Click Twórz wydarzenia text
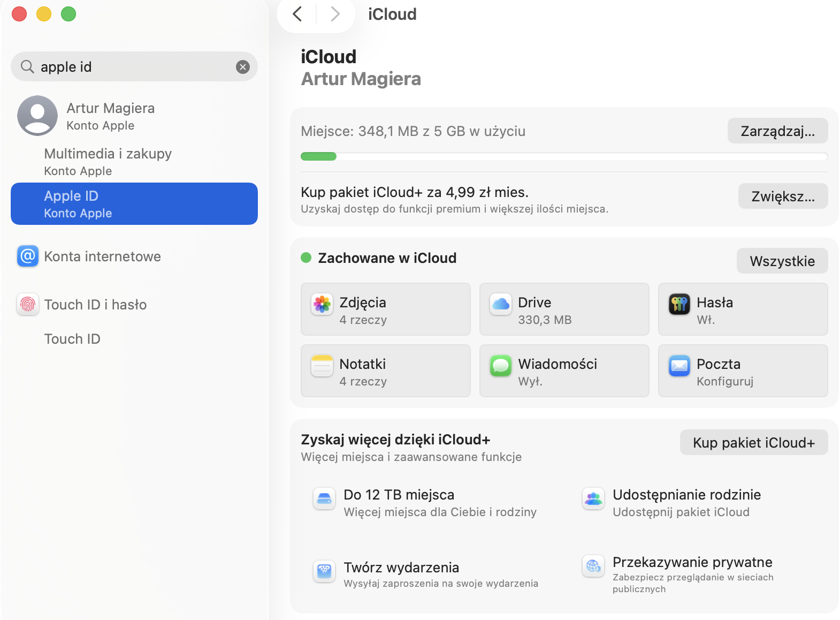This screenshot has height=620, width=840. pyautogui.click(x=401, y=568)
